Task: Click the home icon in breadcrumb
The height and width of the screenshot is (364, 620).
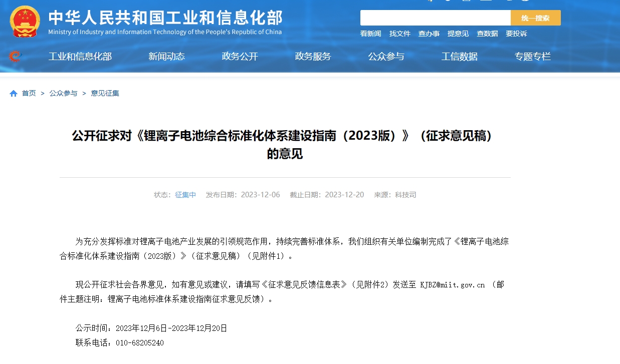Action: 14,93
